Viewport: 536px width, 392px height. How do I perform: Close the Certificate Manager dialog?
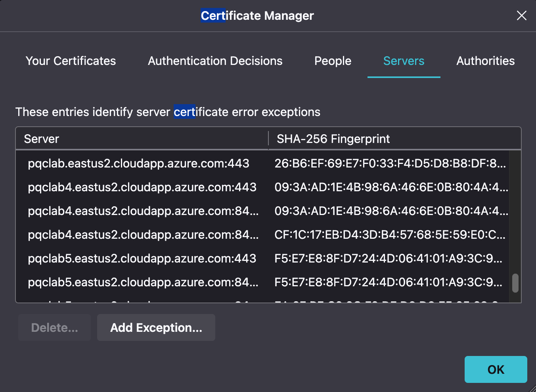pos(521,15)
